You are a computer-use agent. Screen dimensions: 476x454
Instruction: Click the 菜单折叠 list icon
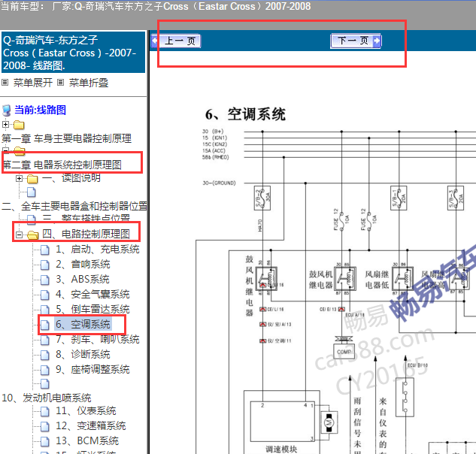click(x=61, y=82)
